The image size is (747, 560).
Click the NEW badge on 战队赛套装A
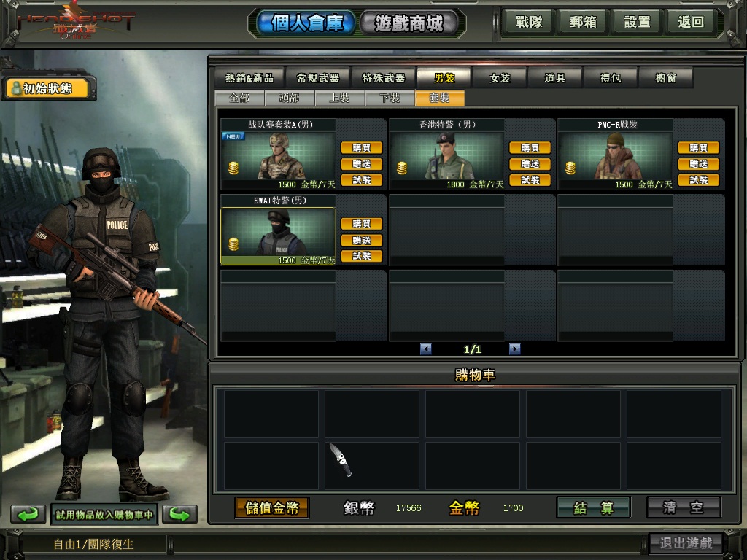pos(233,136)
